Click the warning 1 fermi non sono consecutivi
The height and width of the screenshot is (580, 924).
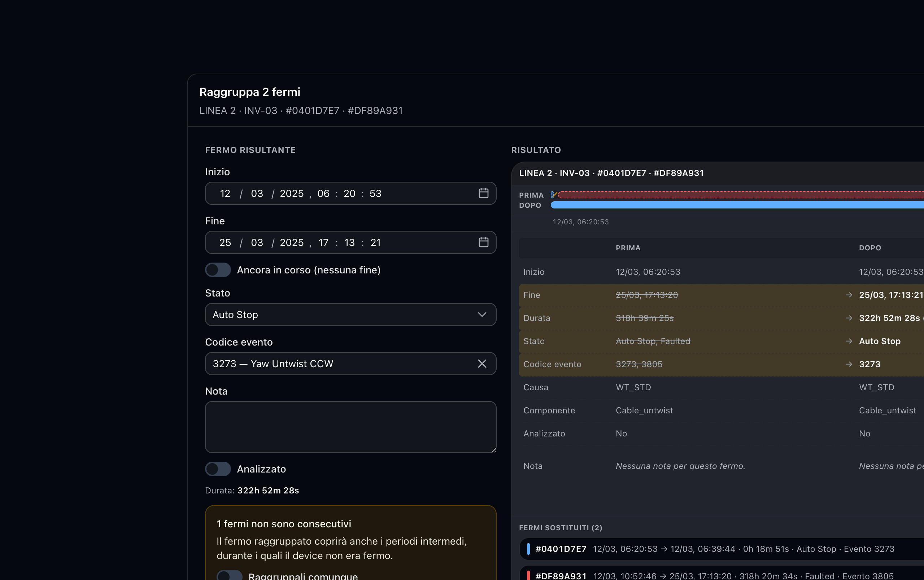[284, 524]
